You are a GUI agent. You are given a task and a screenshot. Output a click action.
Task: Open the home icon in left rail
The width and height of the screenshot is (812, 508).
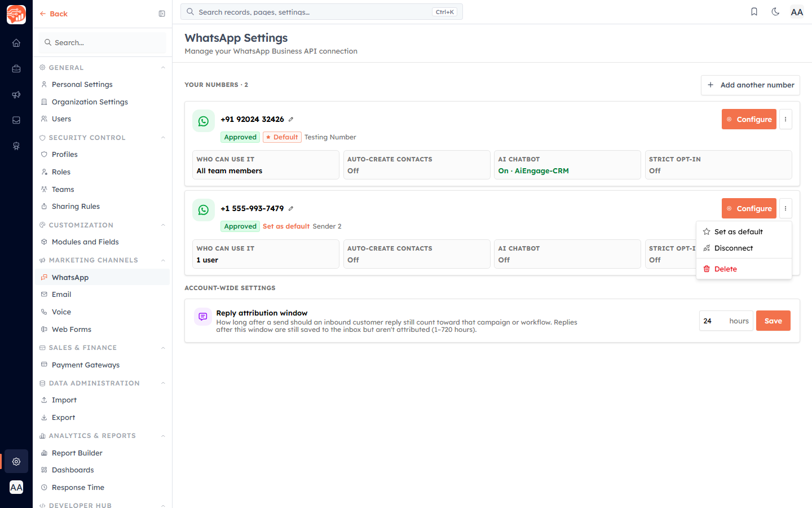[x=16, y=43]
